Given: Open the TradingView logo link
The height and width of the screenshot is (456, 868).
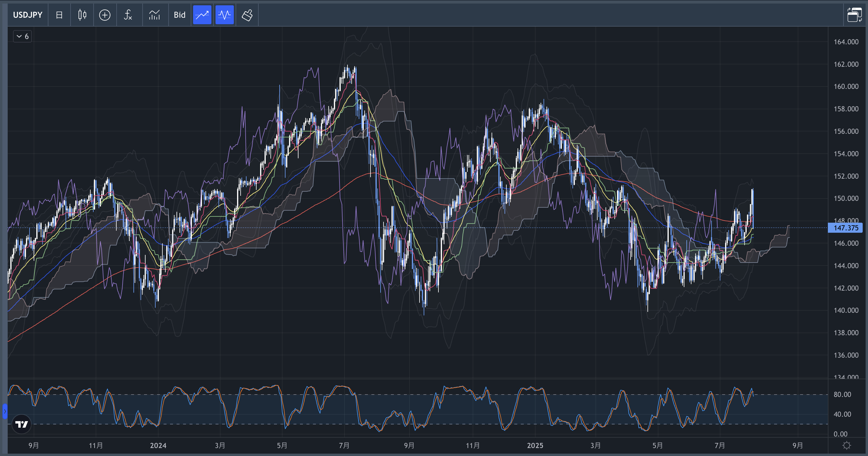Looking at the screenshot, I should [22, 424].
